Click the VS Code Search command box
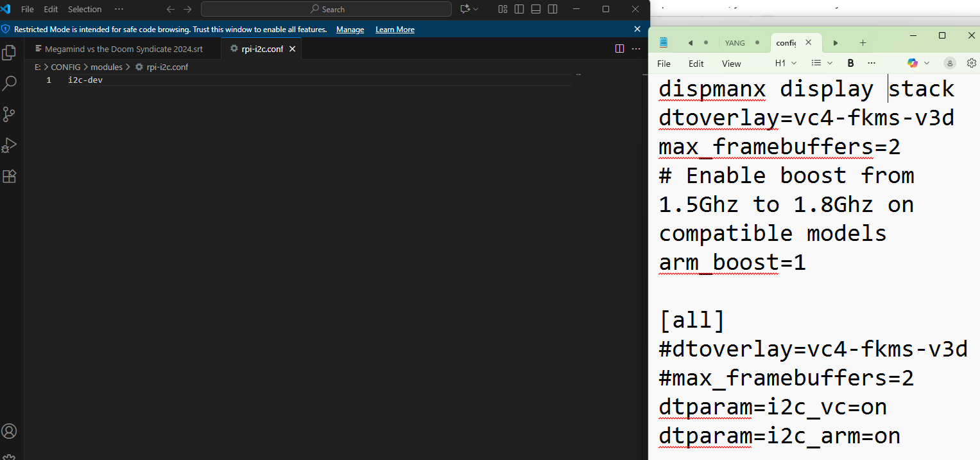The height and width of the screenshot is (460, 980). click(x=326, y=9)
